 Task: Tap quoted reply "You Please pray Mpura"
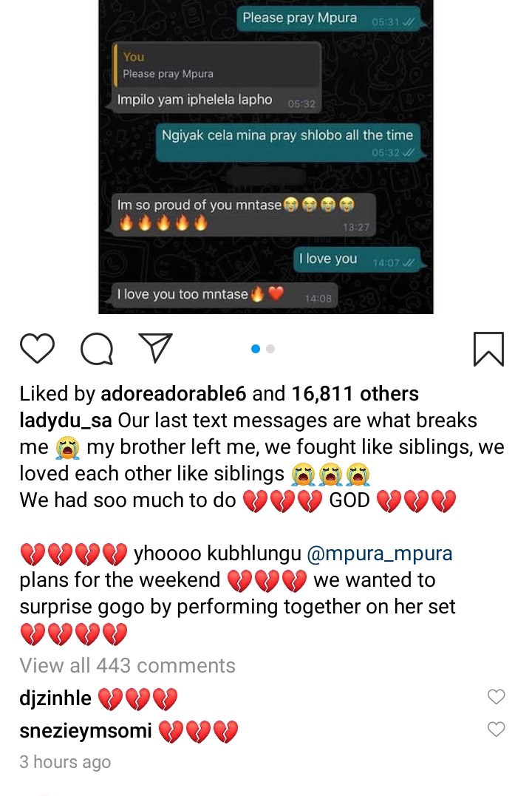(217, 66)
